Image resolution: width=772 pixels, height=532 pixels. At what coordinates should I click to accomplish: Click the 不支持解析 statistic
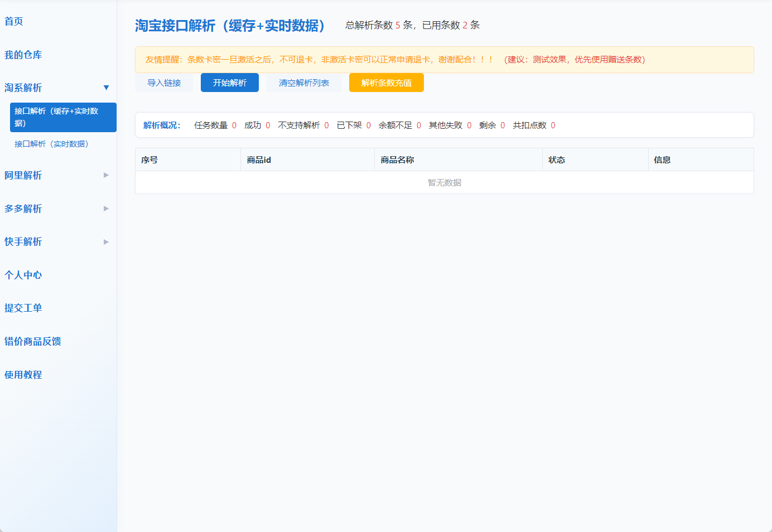303,125
